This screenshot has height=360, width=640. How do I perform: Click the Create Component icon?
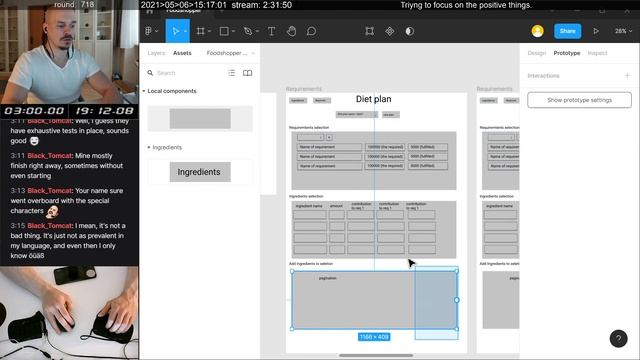coord(390,31)
